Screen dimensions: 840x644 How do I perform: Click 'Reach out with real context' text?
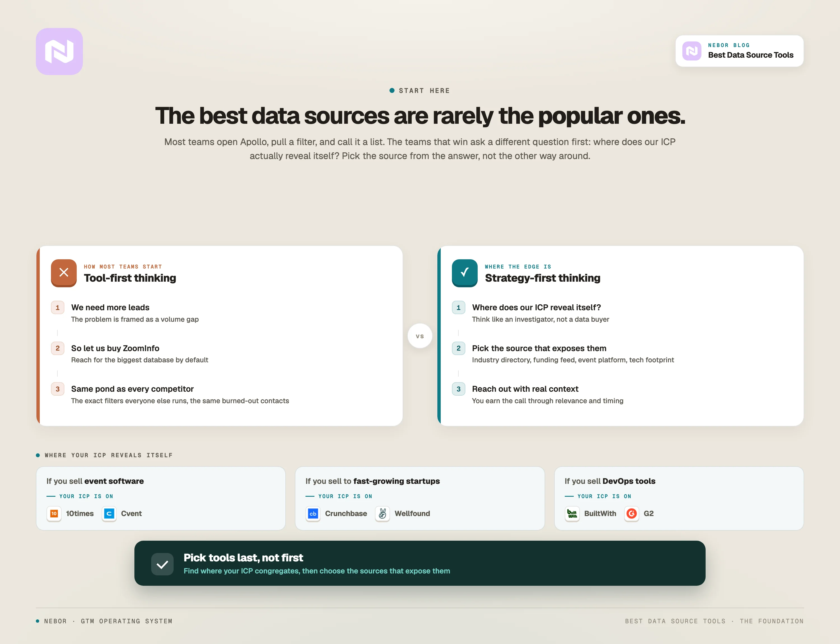pyautogui.click(x=525, y=389)
